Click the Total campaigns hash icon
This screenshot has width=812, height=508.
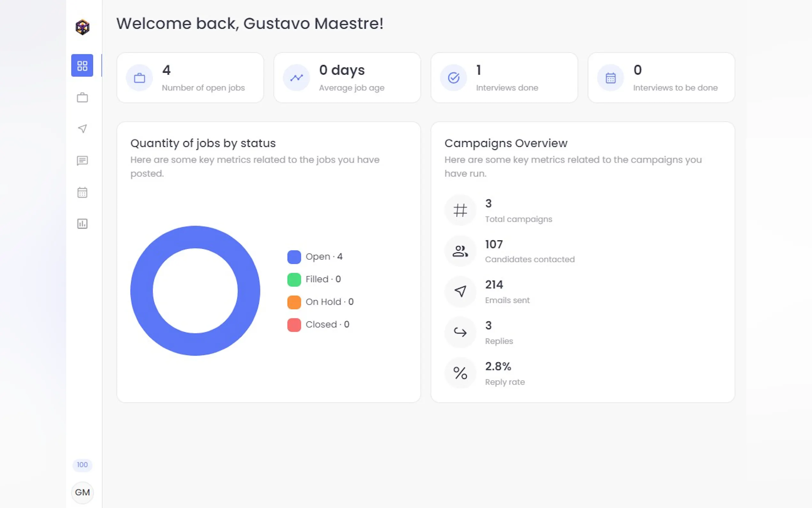tap(460, 211)
